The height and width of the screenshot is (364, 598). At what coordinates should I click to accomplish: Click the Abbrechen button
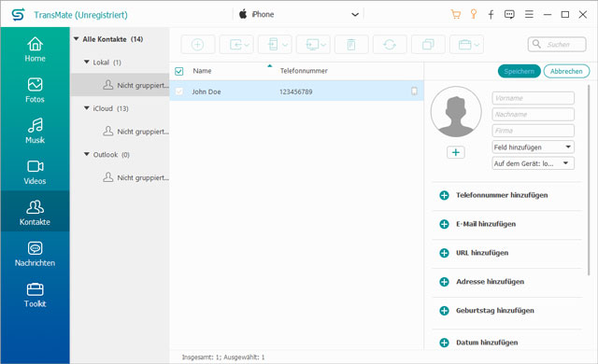566,71
